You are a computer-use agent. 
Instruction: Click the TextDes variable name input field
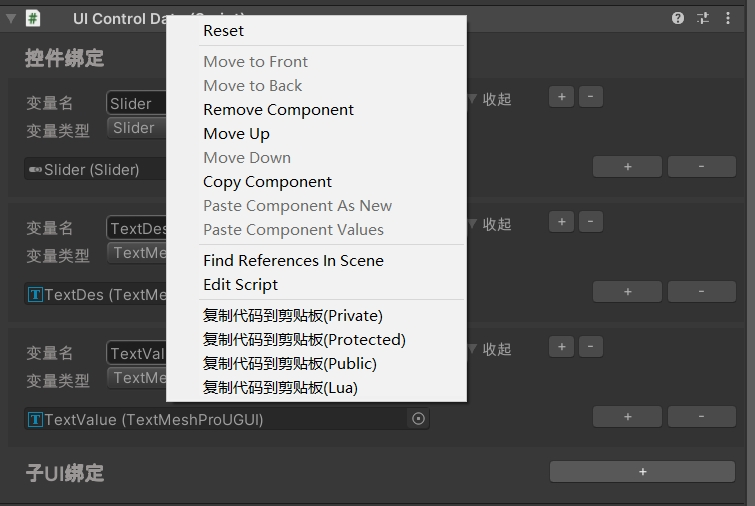(136, 228)
